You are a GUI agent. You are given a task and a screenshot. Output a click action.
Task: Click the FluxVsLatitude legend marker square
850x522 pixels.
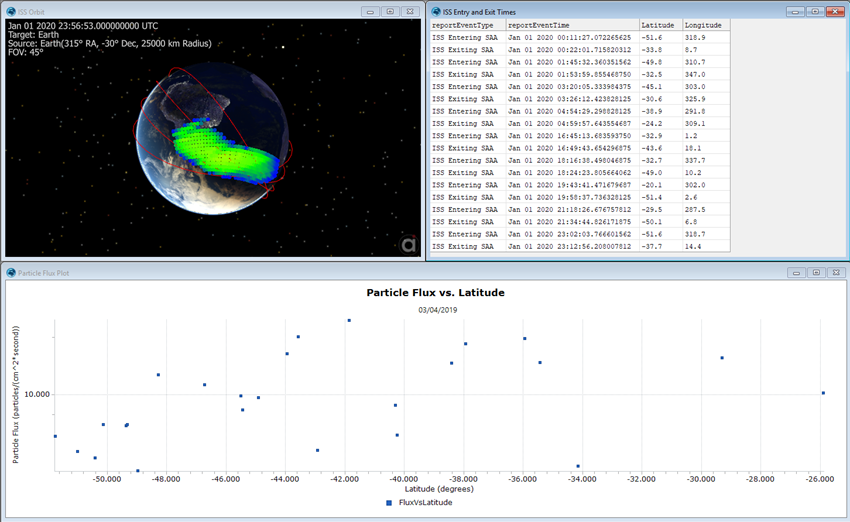coord(389,503)
